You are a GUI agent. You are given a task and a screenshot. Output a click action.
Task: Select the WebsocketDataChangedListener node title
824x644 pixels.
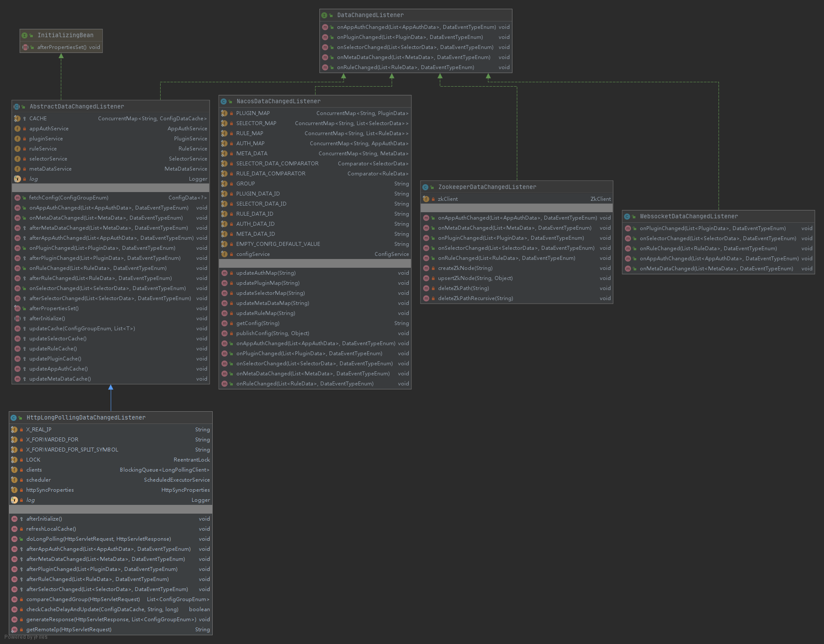coord(689,217)
